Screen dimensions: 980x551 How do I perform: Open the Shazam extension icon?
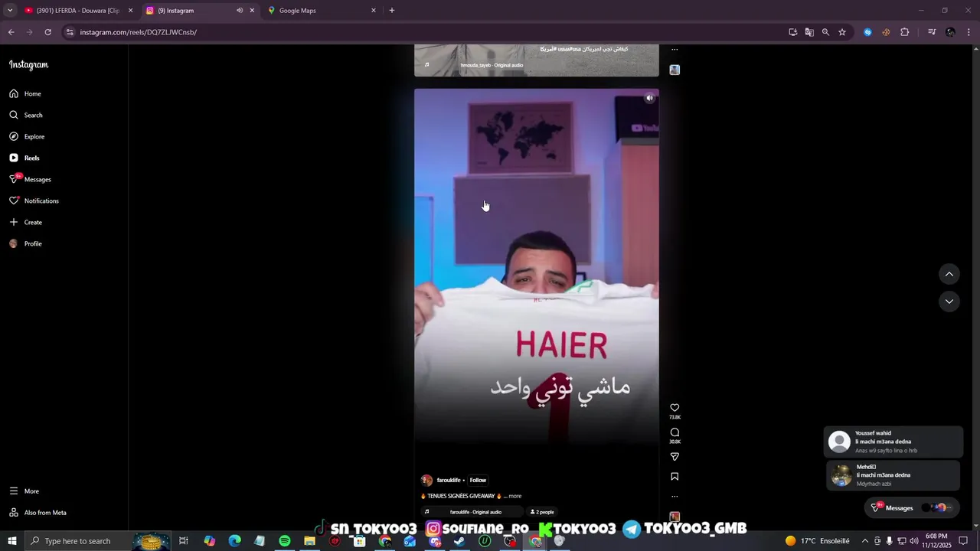tap(867, 32)
